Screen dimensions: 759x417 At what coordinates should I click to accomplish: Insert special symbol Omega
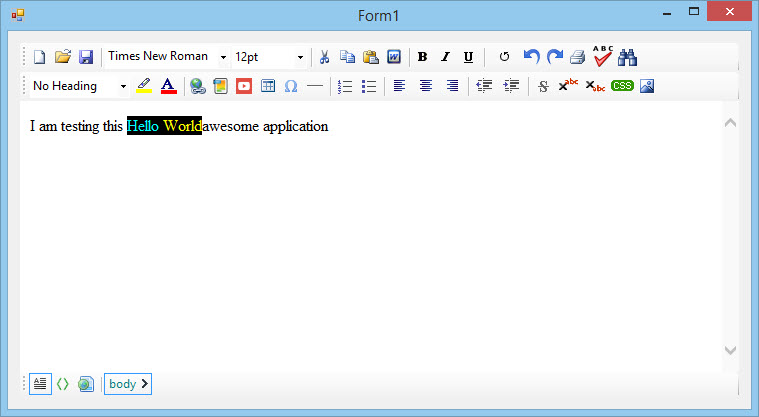point(291,86)
